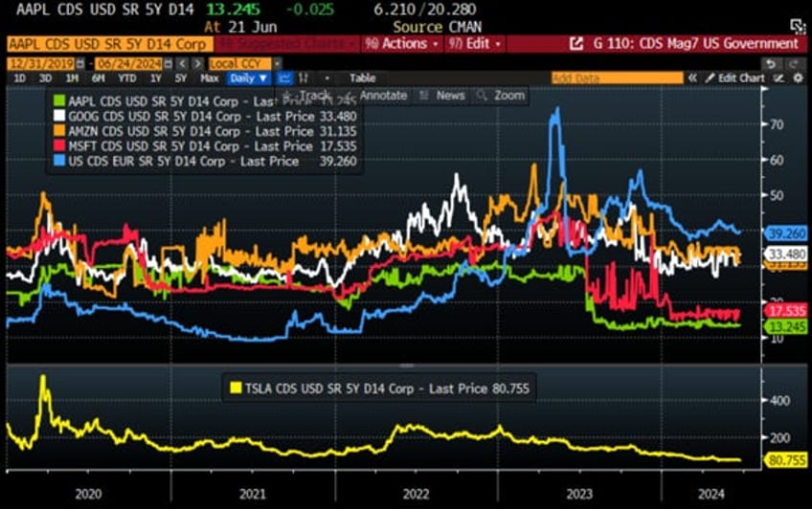Open the blurred Suggested Charts menu

(x=286, y=44)
